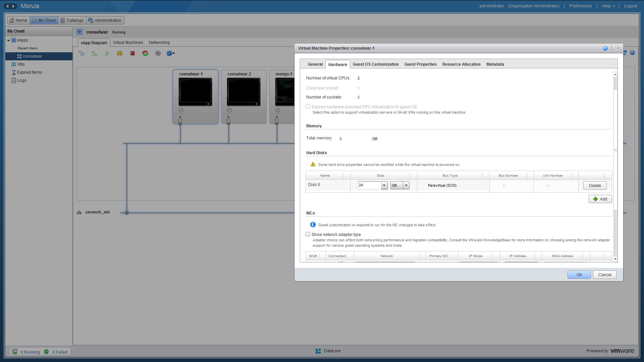Click the Preferences link
The width and height of the screenshot is (644, 362).
[581, 6]
